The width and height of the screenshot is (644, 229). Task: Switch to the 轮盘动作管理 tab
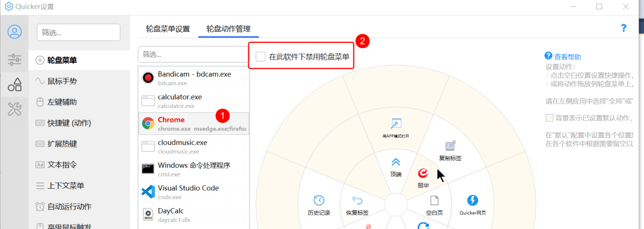(229, 28)
